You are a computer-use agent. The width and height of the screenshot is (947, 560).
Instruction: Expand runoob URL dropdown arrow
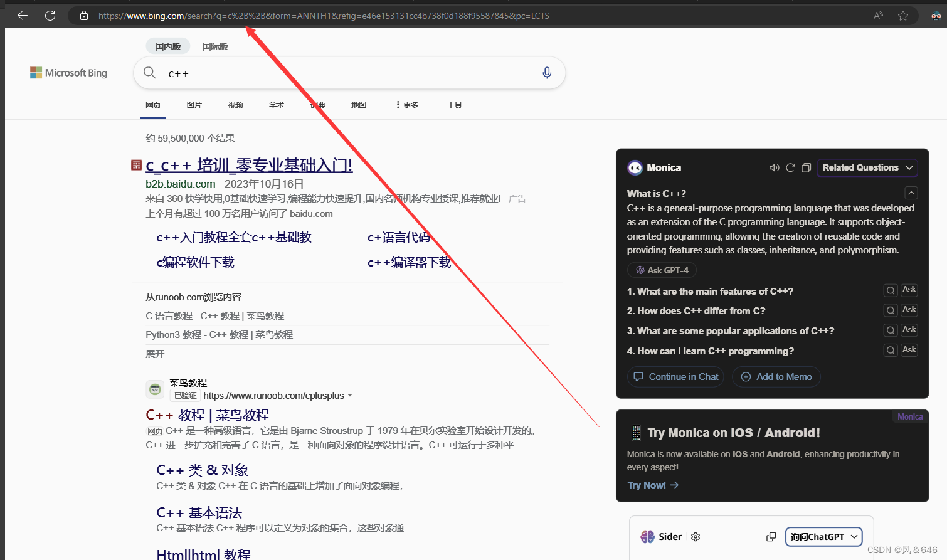coord(350,396)
